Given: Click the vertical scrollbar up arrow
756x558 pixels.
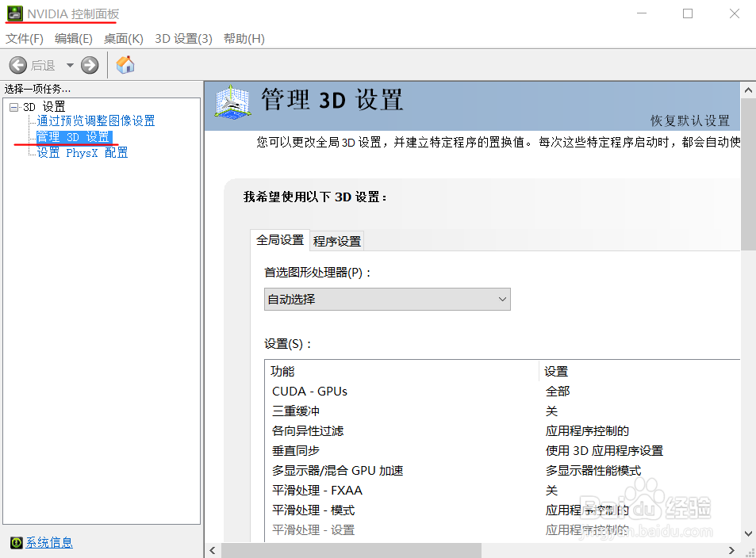Looking at the screenshot, I should [x=748, y=90].
